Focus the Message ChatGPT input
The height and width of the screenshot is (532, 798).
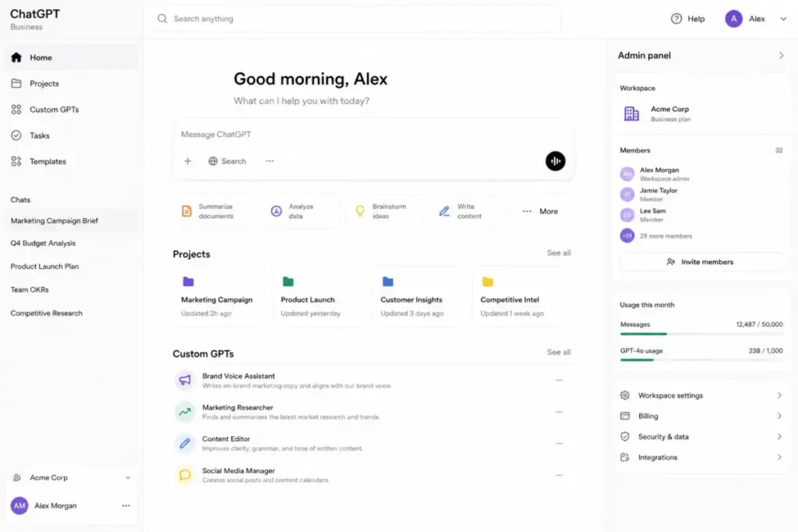[374, 134]
